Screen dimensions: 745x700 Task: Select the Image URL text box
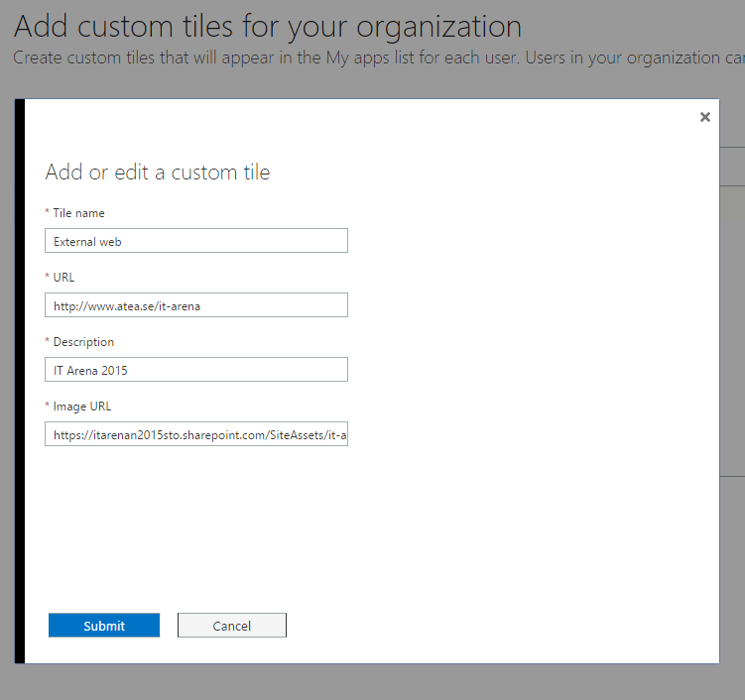pos(196,434)
